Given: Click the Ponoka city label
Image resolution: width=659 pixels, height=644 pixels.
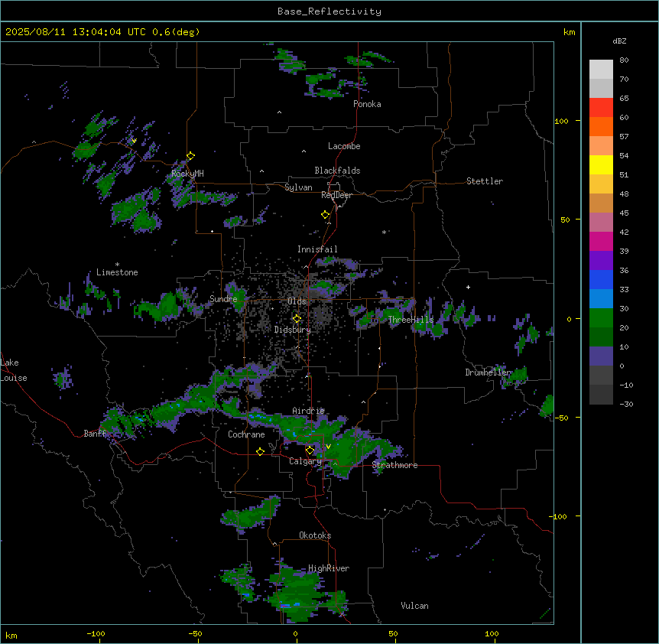Looking at the screenshot, I should point(367,104).
